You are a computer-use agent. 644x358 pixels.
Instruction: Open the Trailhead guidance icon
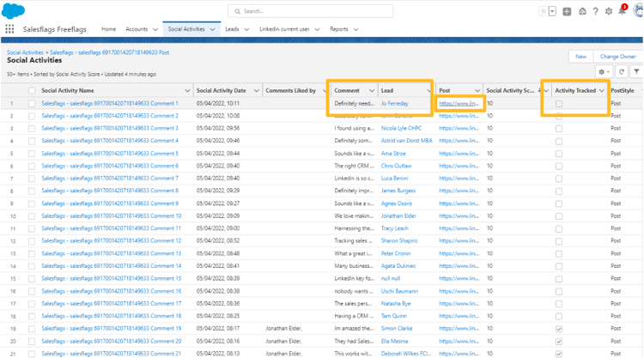582,11
